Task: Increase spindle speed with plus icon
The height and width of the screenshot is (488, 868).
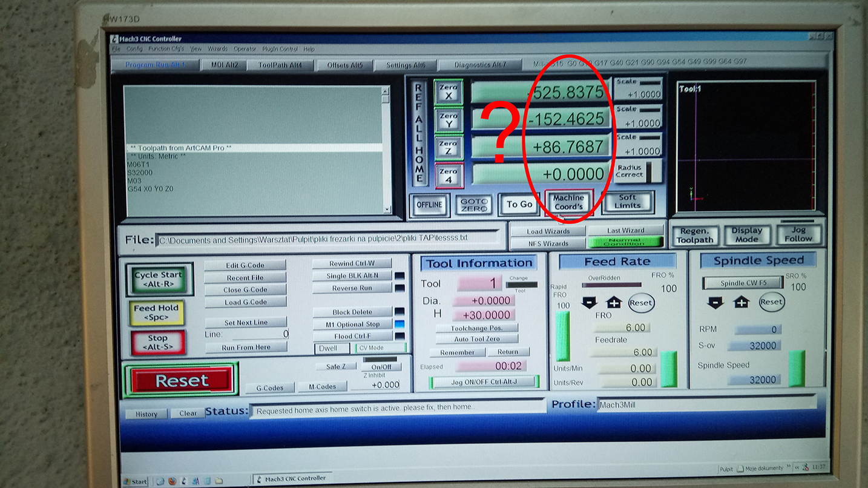Action: [x=741, y=302]
